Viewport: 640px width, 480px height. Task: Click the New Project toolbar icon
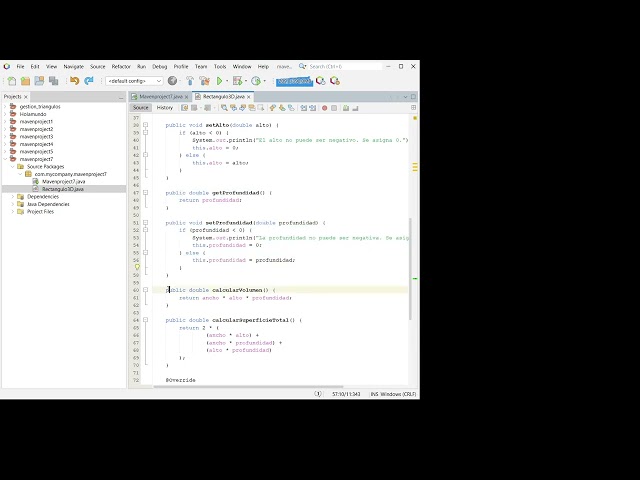[x=25, y=81]
